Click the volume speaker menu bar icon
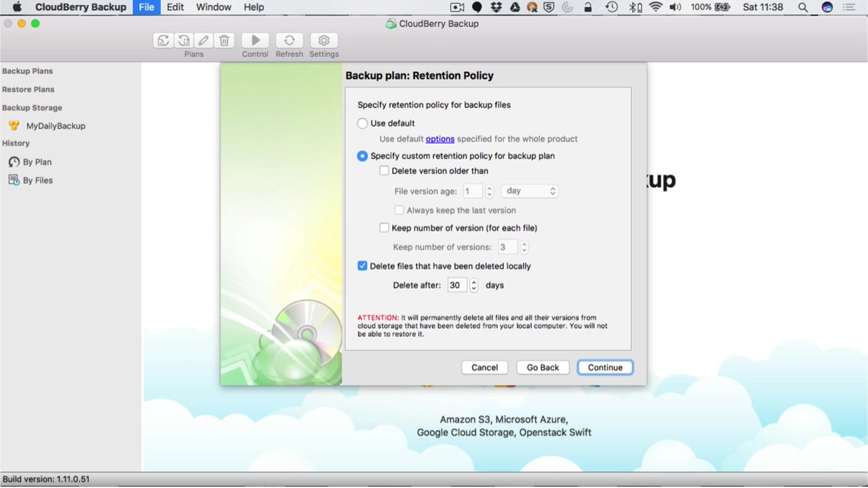Screen dimensions: 868x488 (x=675, y=7)
